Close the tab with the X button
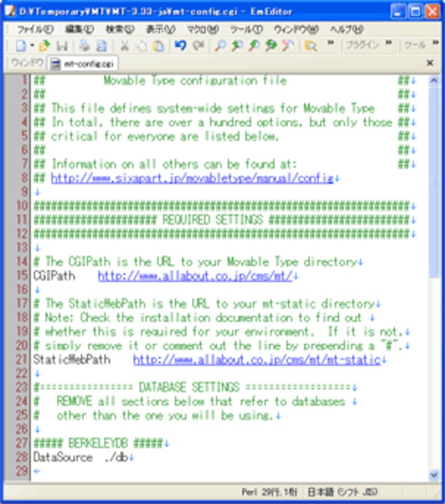 (x=430, y=63)
